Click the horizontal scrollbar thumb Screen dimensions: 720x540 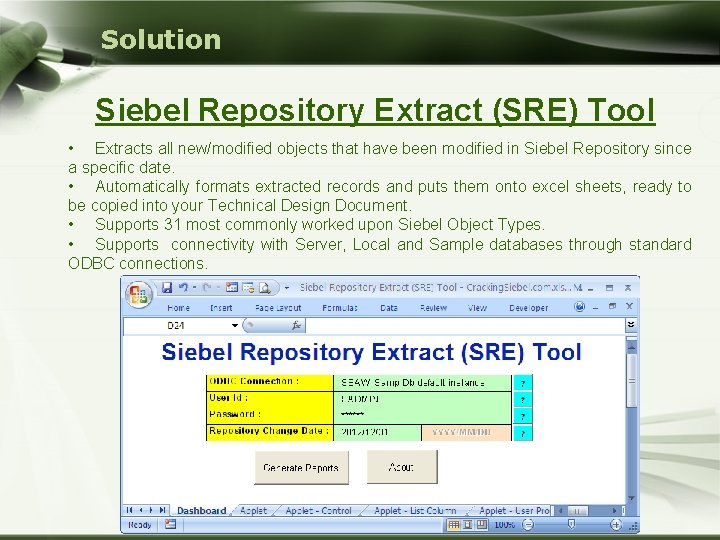point(577,511)
